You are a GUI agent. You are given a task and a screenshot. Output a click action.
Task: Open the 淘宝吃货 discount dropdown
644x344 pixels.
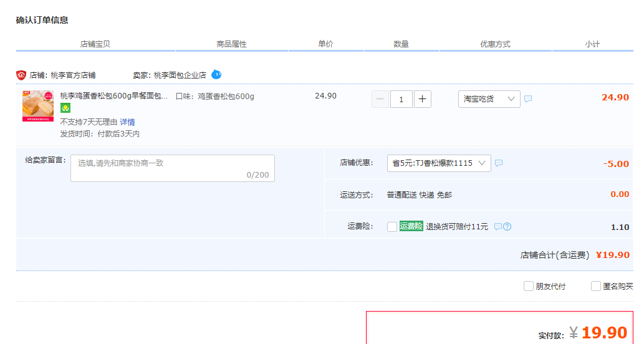point(489,99)
